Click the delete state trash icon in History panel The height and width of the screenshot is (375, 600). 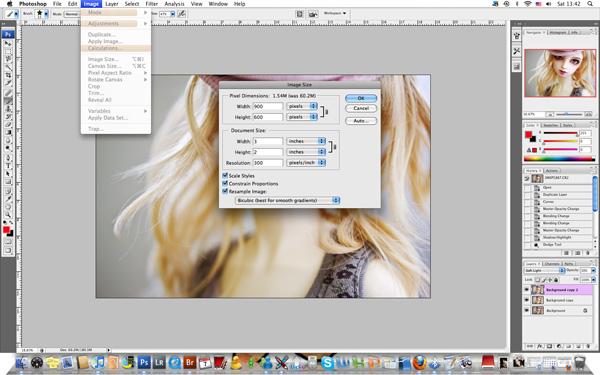(x=588, y=253)
